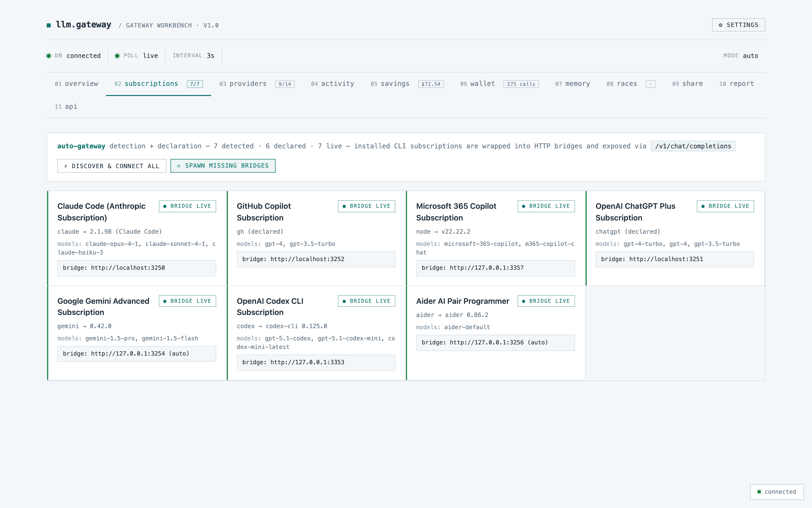Click bridge URL http://127.0.0.1:3353

point(316,362)
